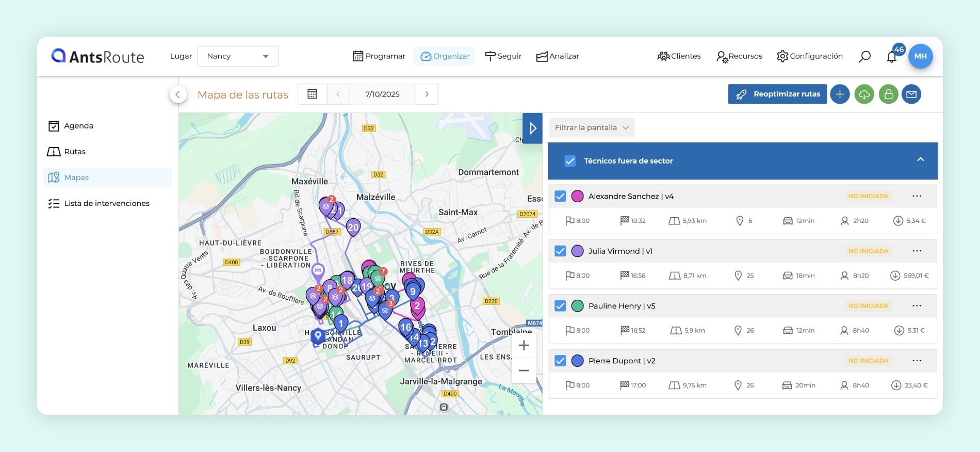980x452 pixels.
Task: Open the calendar date picker icon
Action: 312,94
